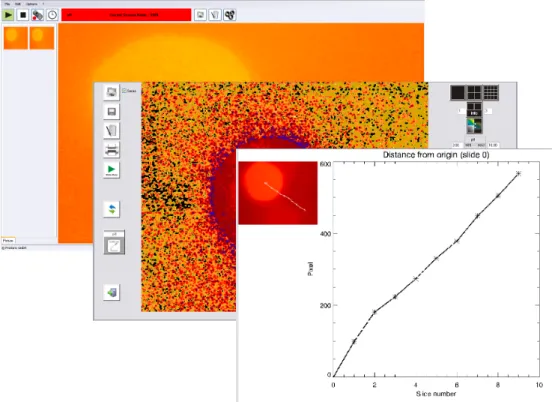Viewport: 552px width, 402px height.
Task: Click the delete bin icon in analysis sidebar
Action: pos(112,131)
